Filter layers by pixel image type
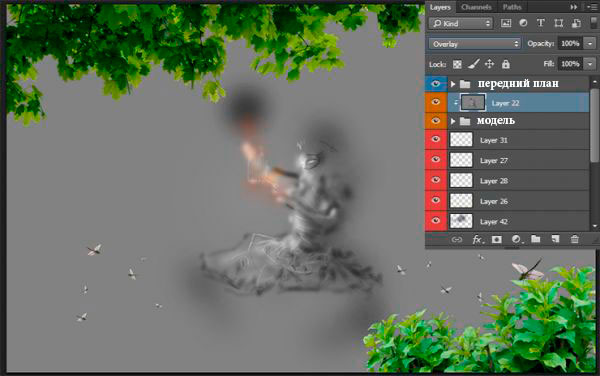This screenshot has height=376, width=600. pos(506,23)
